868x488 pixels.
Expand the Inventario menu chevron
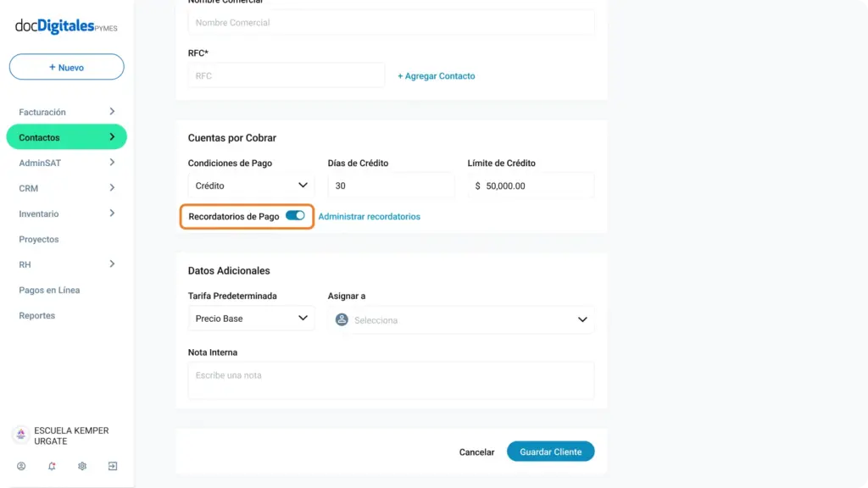(x=112, y=213)
